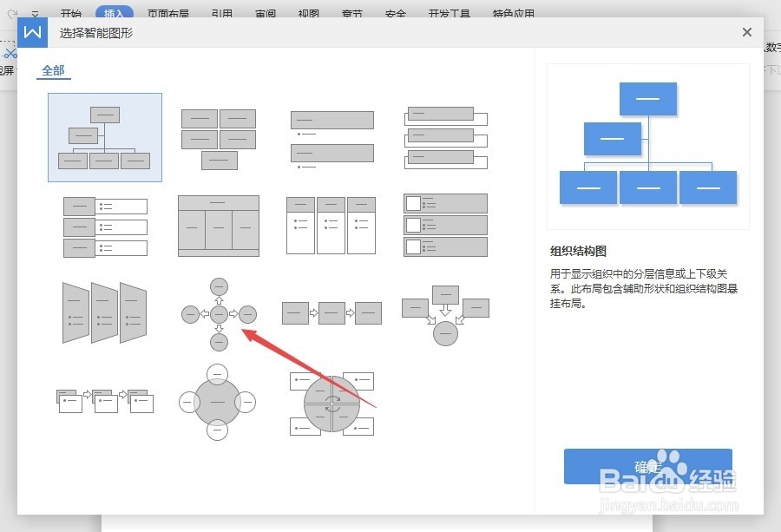Open the 章节 ribbon tab
The width and height of the screenshot is (781, 532).
point(352,13)
